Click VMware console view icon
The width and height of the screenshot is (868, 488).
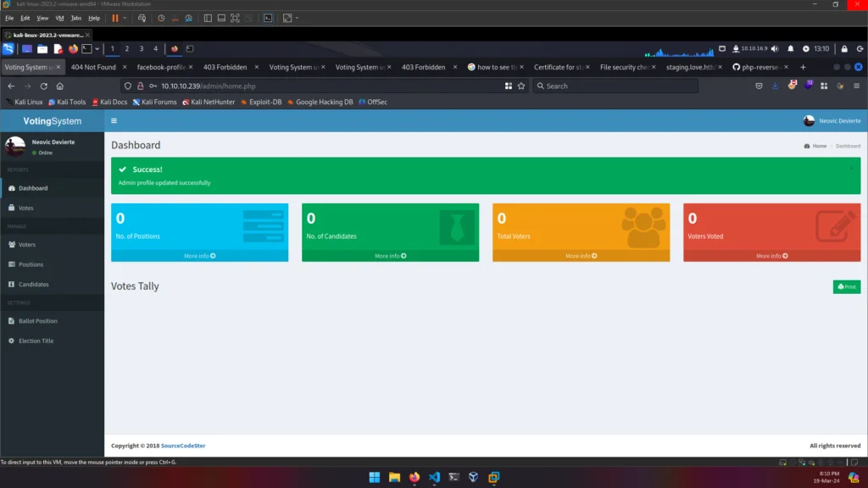pyautogui.click(x=268, y=19)
